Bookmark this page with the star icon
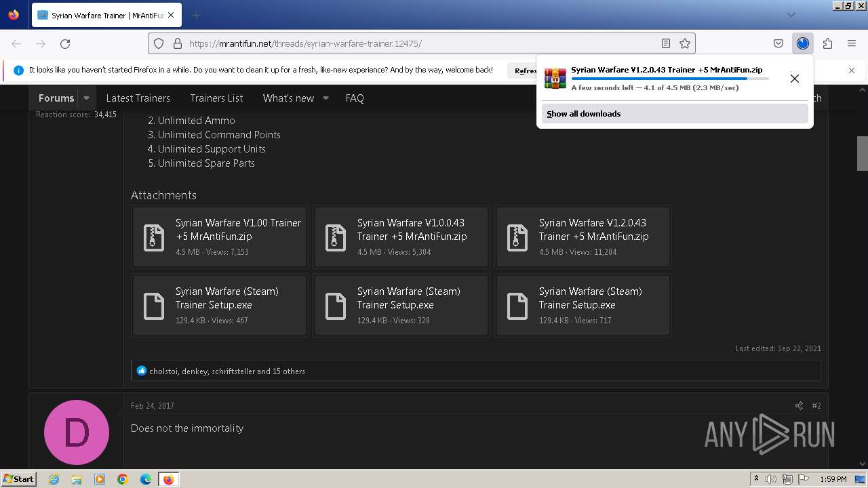 pyautogui.click(x=685, y=43)
